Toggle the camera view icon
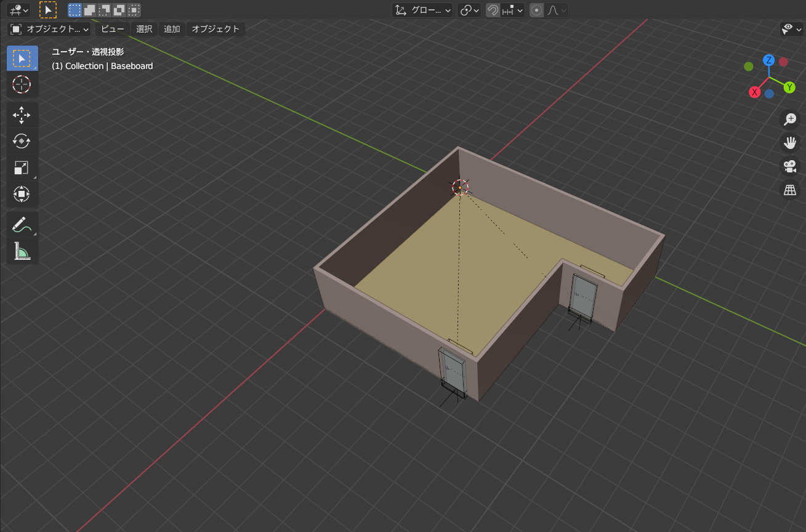This screenshot has height=532, width=806. (x=789, y=166)
